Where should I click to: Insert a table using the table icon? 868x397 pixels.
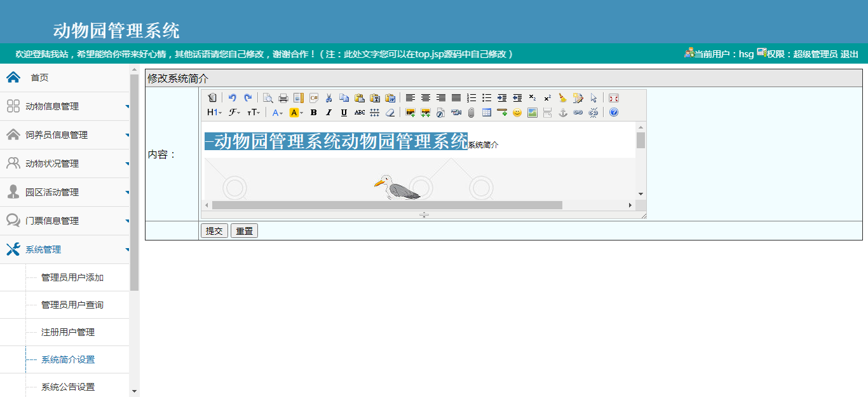[x=487, y=113]
